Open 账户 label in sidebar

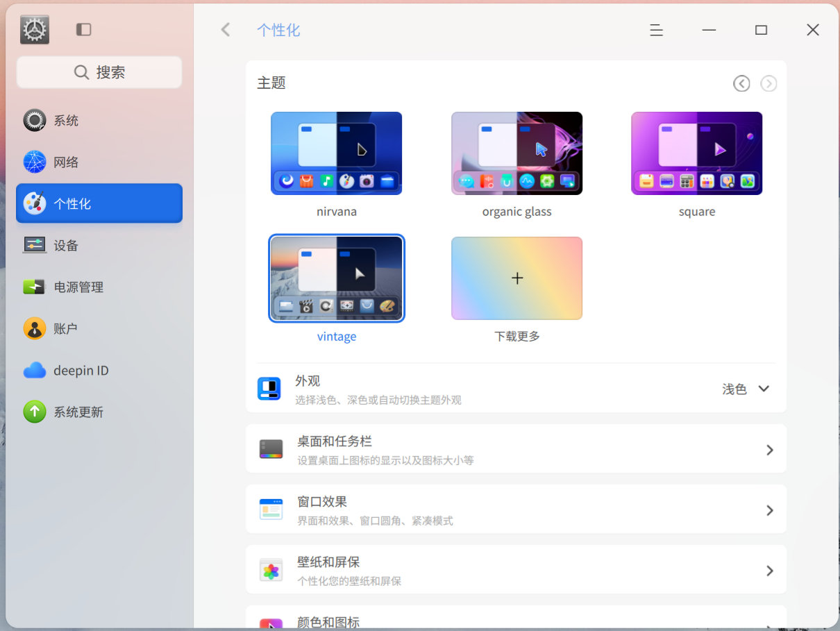(x=66, y=328)
